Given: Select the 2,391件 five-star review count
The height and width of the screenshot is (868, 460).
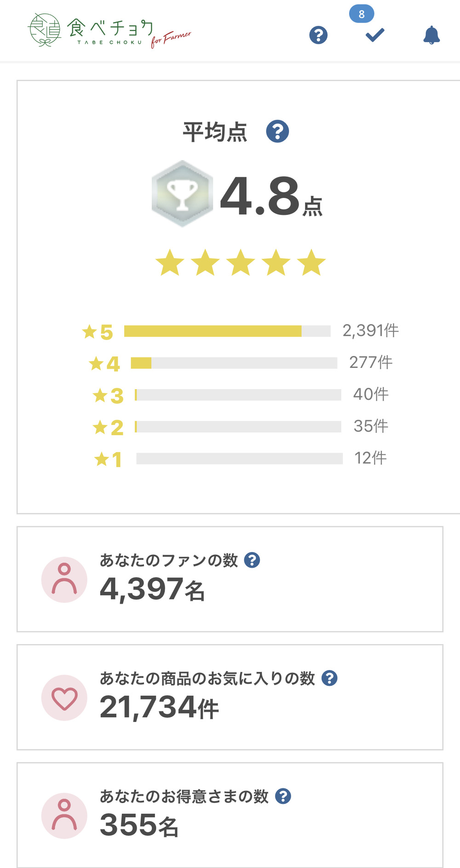Looking at the screenshot, I should click(370, 331).
